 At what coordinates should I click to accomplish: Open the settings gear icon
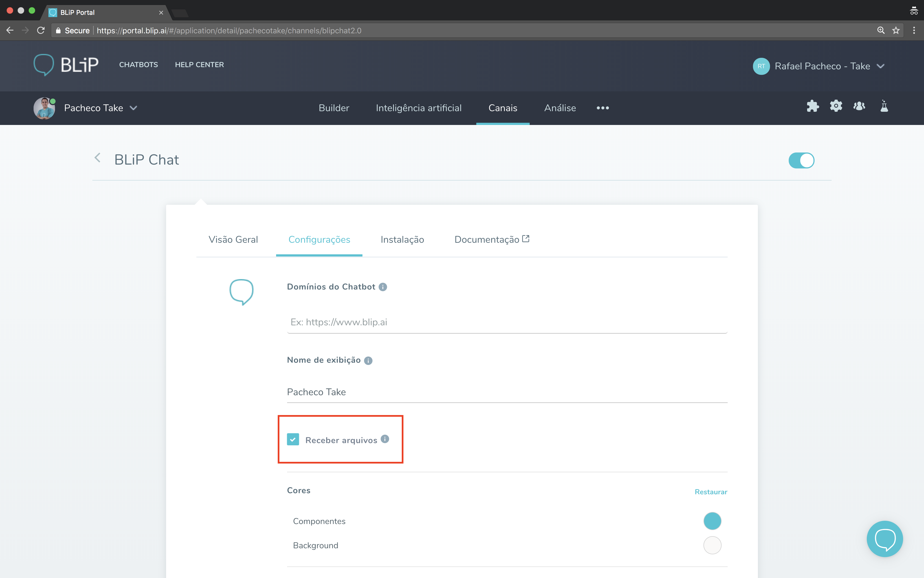coord(836,106)
